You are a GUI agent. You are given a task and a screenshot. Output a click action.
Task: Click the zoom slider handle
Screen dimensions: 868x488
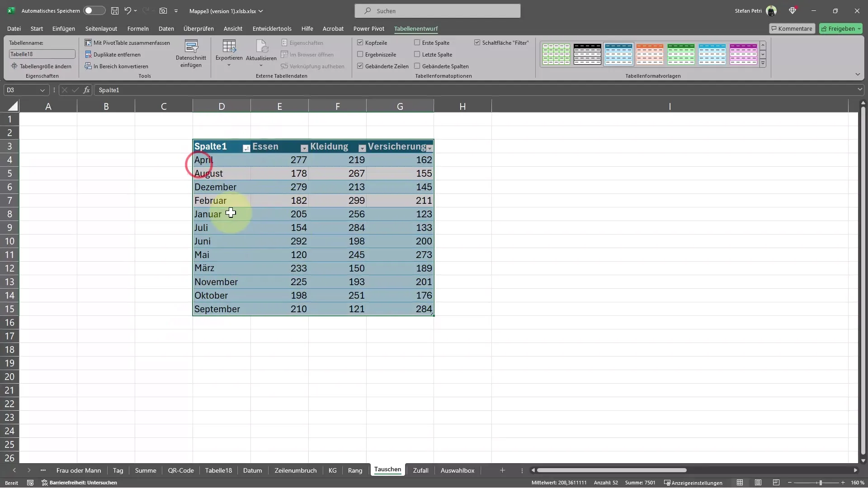click(820, 483)
